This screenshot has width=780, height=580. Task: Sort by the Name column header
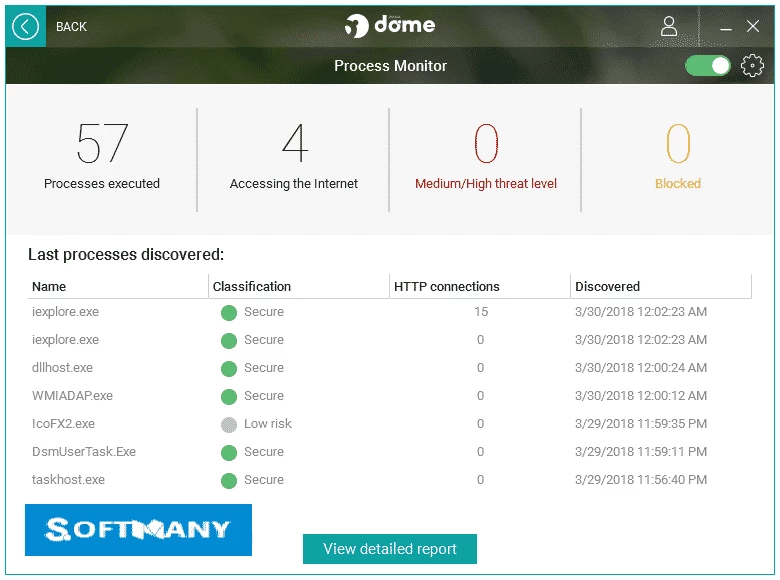(50, 286)
